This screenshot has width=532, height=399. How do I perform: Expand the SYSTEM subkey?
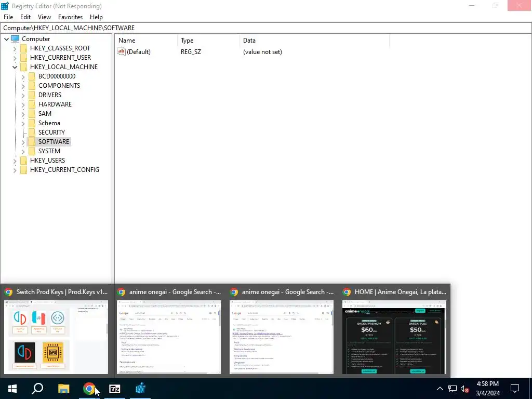coord(23,151)
